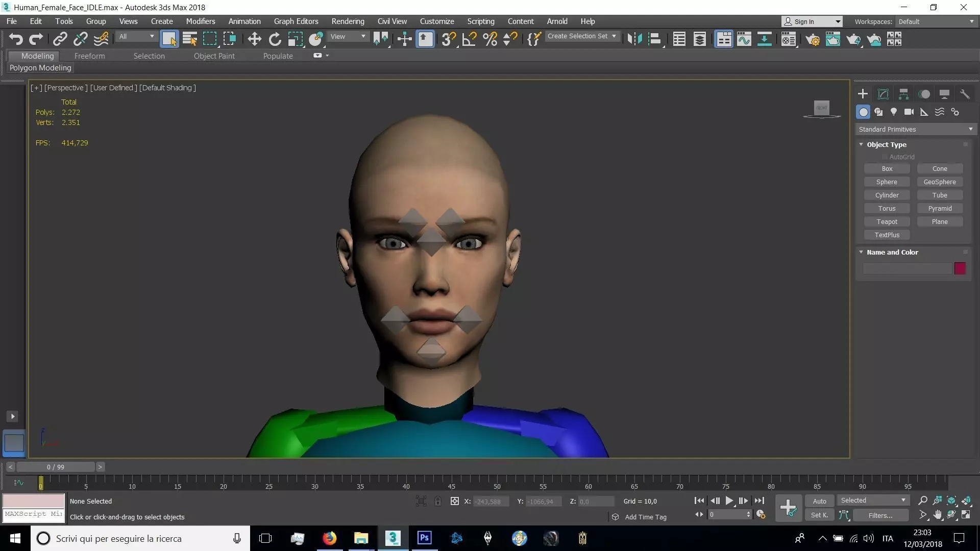Open Render Setup teapot icon
980x551 pixels.
point(813,39)
